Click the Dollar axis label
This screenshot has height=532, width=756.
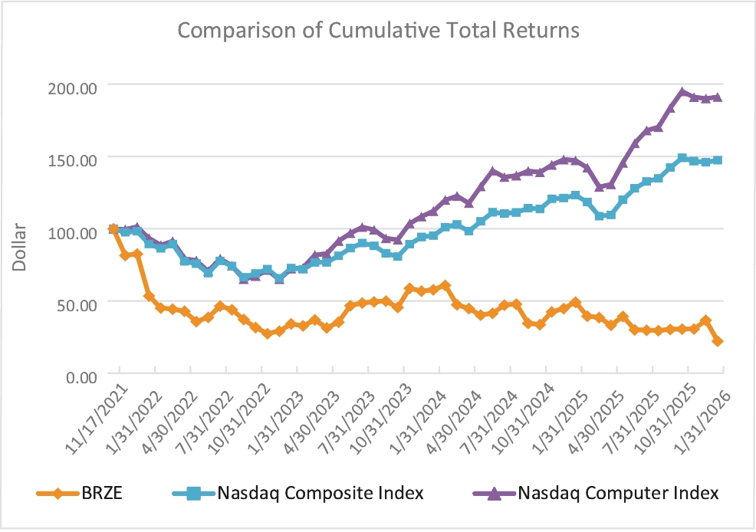coord(19,247)
